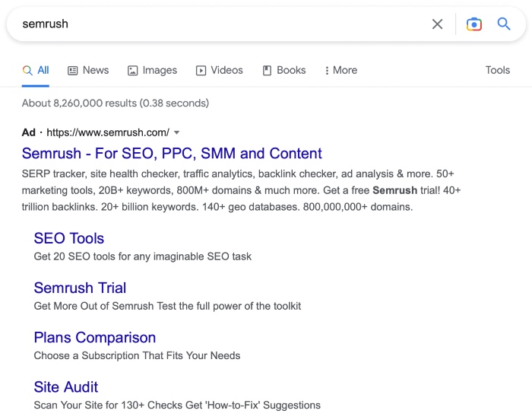Open the Books tab
This screenshot has width=532, height=420.
click(x=284, y=70)
